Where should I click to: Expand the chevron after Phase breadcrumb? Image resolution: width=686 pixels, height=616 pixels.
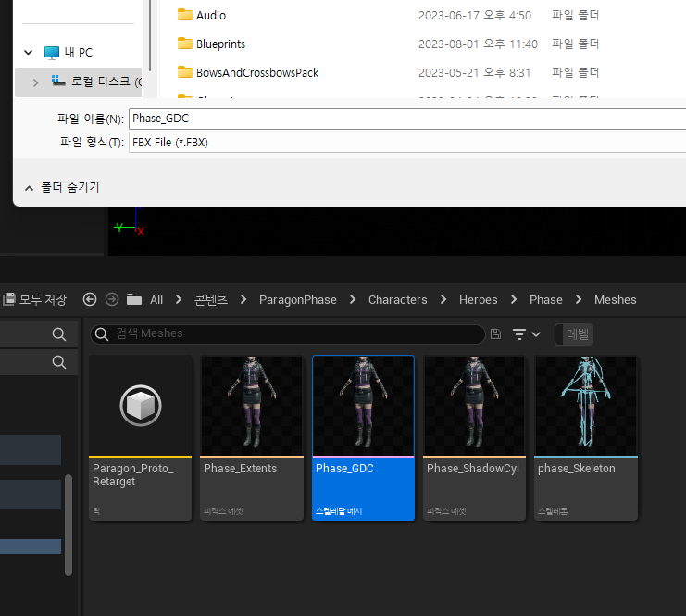click(x=579, y=299)
